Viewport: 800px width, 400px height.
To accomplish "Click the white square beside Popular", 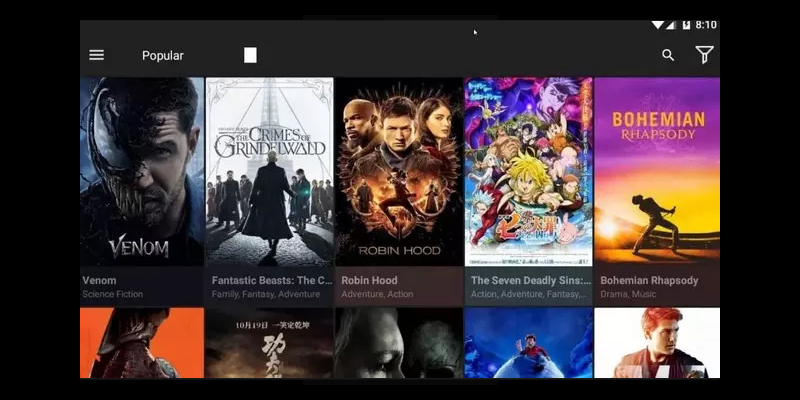I will (x=250, y=55).
